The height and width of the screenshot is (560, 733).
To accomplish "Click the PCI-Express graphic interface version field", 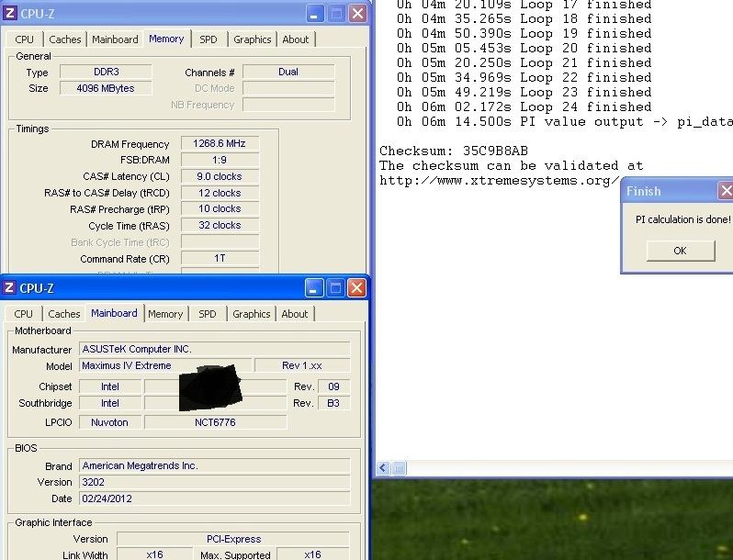I will (x=233, y=539).
